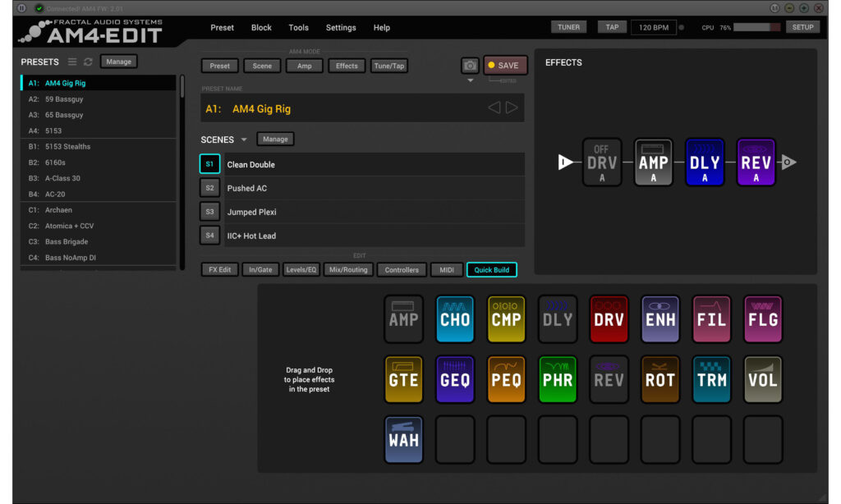The image size is (841, 504).
Task: Open the Levels/EQ tab
Action: click(x=301, y=270)
